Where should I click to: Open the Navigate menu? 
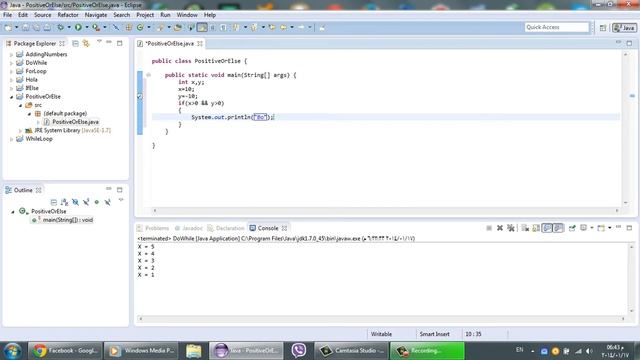click(x=96, y=15)
